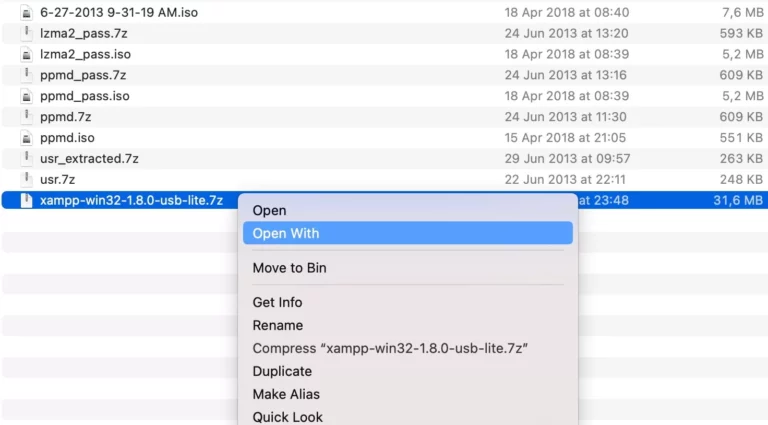Click the ppmd_pass.7z archive icon
The height and width of the screenshot is (425, 768).
26,75
